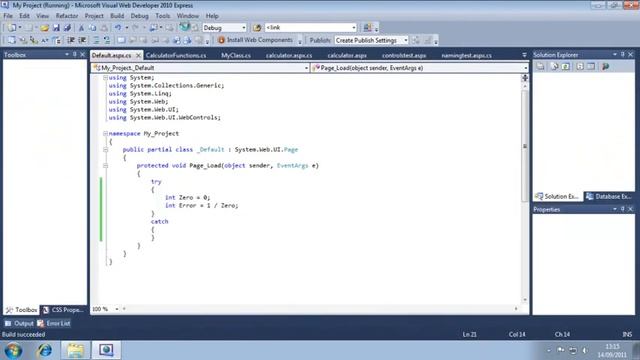Open the Toolbox panel window position menu arrow
Image resolution: width=640 pixels, height=360 pixels.
point(67,54)
